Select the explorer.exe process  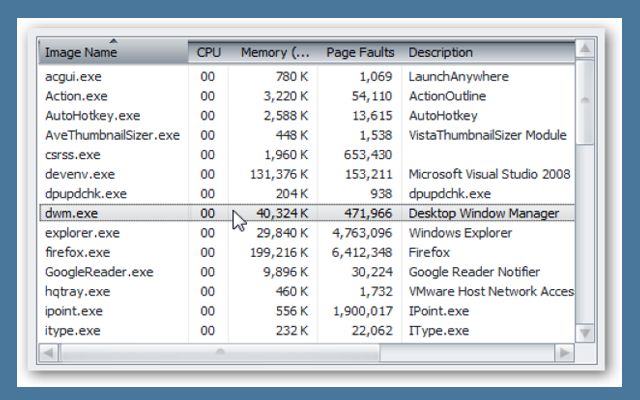82,232
